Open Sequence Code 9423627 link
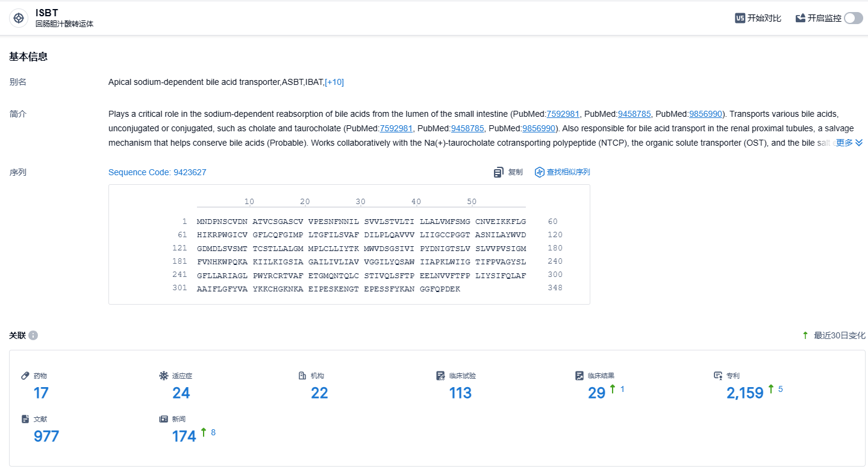The height and width of the screenshot is (469, 868). [157, 172]
